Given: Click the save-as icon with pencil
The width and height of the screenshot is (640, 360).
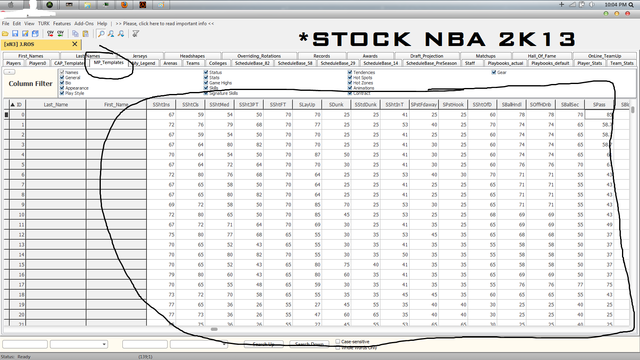Looking at the screenshot, I should (25, 33).
